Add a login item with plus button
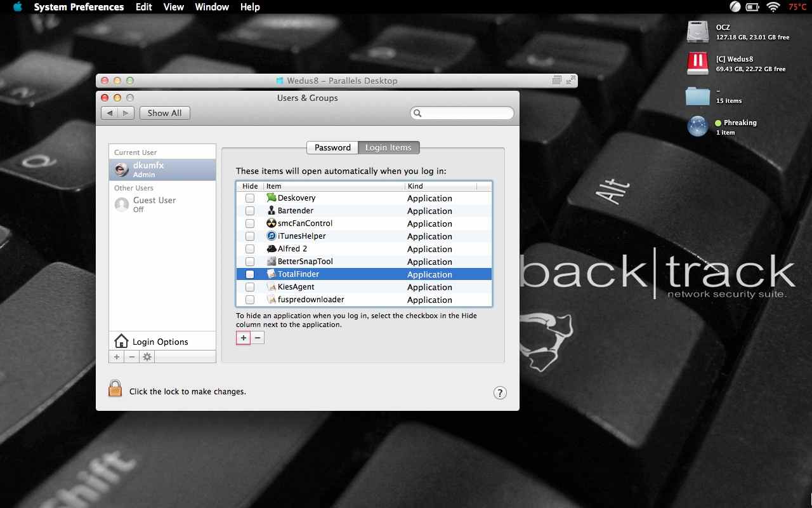 [x=244, y=338]
